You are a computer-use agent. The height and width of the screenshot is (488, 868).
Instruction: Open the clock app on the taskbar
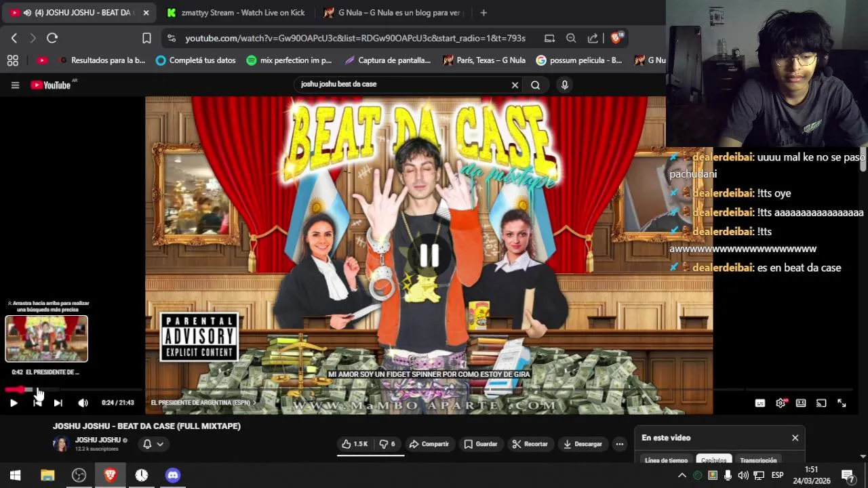coord(142,475)
